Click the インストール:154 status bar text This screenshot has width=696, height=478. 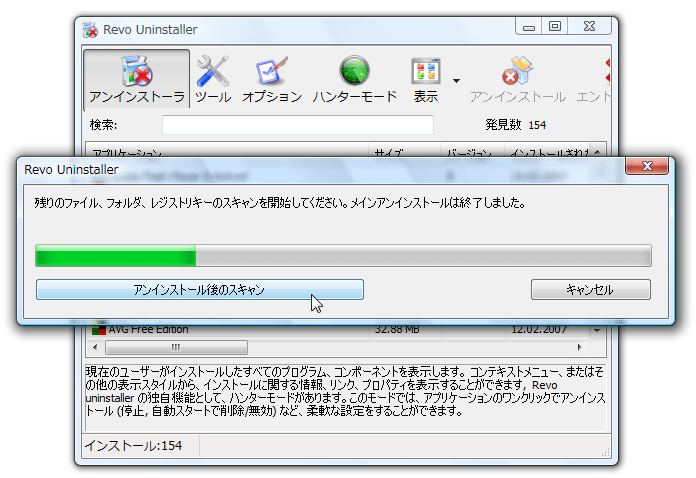(x=133, y=446)
